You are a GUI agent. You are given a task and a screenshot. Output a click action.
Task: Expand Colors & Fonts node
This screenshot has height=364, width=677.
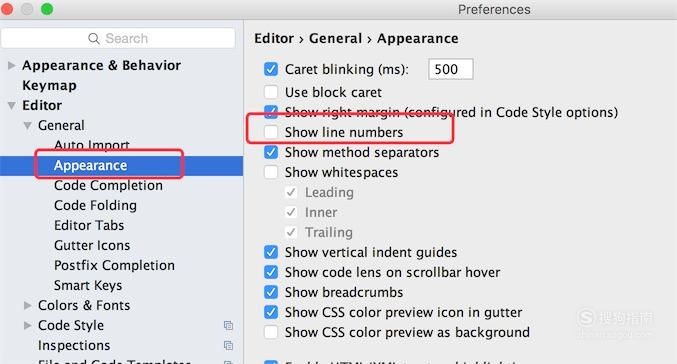click(x=28, y=305)
